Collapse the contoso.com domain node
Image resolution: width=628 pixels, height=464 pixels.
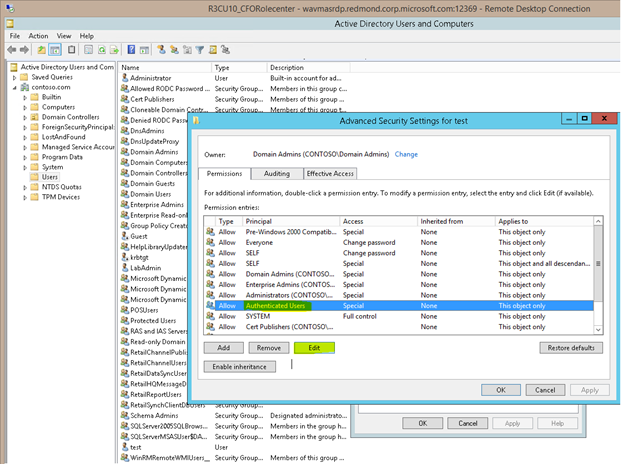coord(14,87)
